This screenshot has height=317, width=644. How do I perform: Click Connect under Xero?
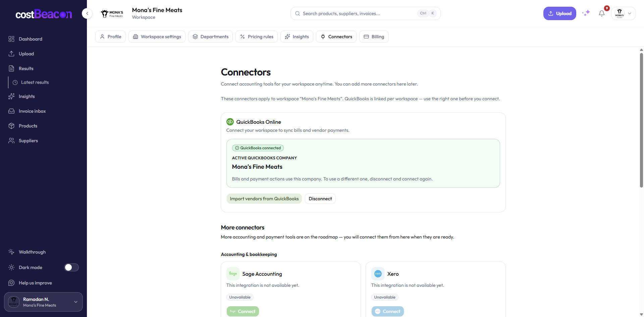[x=388, y=311]
